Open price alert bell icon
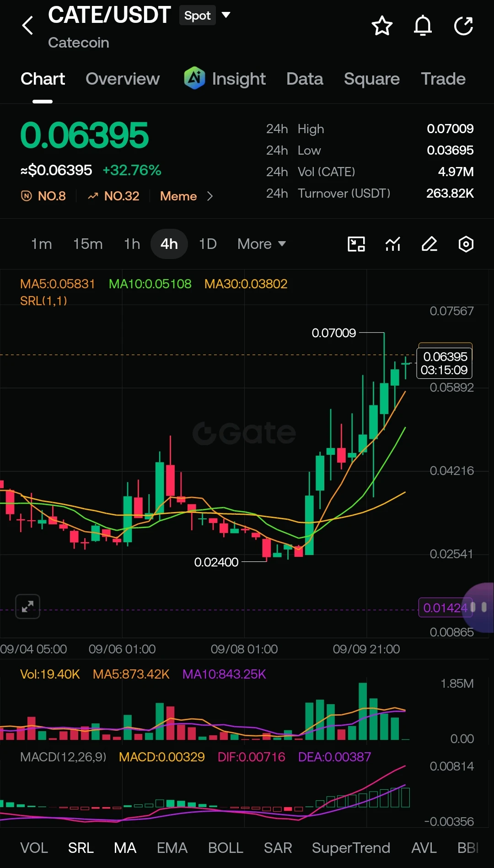494x868 pixels. (x=423, y=26)
